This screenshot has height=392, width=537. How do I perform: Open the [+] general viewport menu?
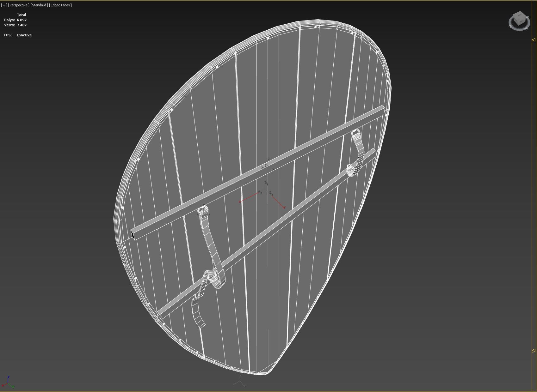point(4,5)
